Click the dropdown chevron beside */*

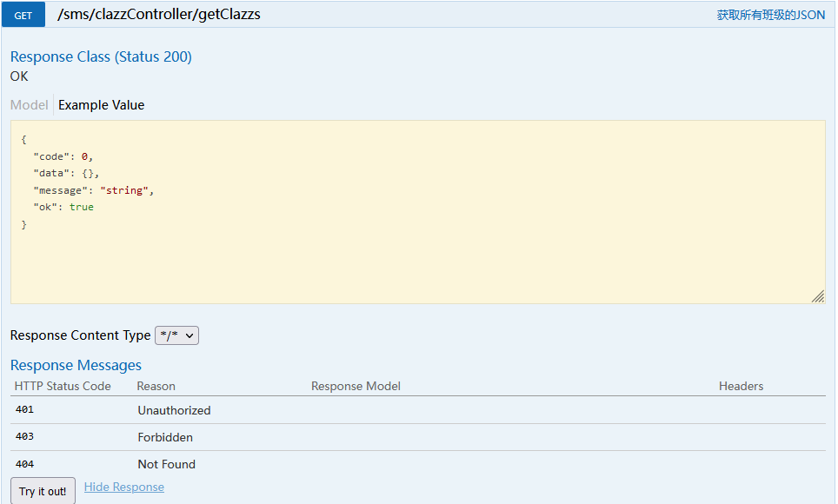pyautogui.click(x=190, y=335)
